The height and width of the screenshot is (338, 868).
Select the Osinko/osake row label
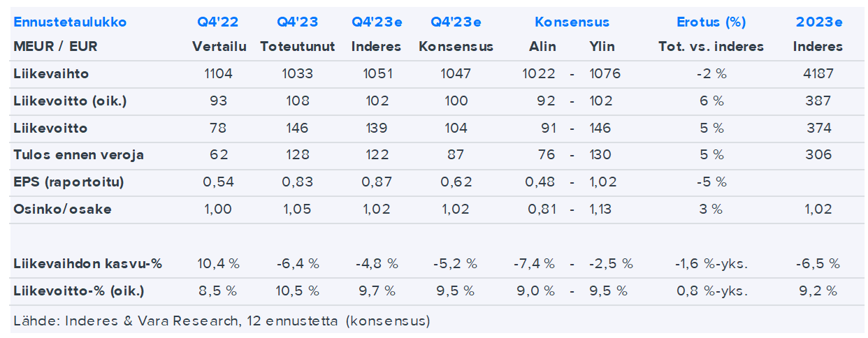point(62,210)
